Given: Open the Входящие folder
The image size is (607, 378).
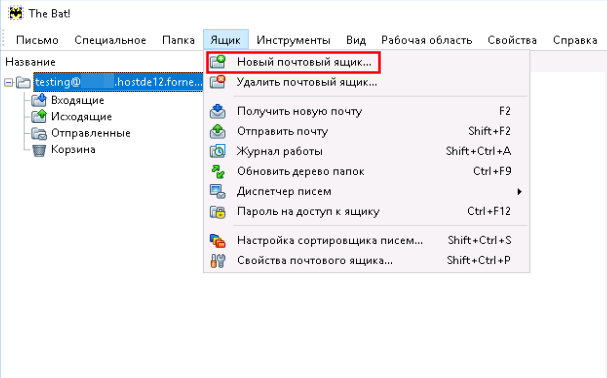Looking at the screenshot, I should [77, 100].
